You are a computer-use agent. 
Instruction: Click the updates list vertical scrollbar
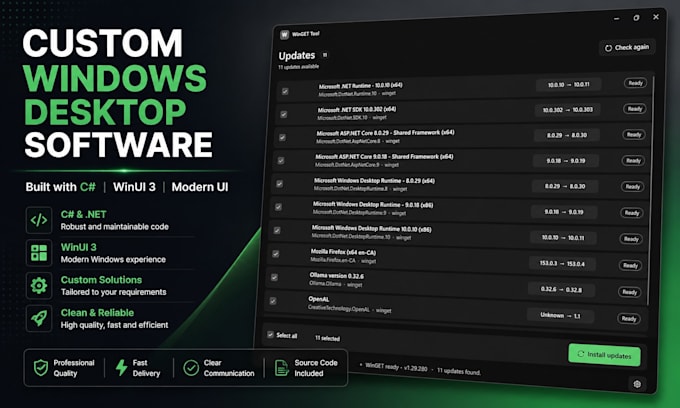pos(651,190)
